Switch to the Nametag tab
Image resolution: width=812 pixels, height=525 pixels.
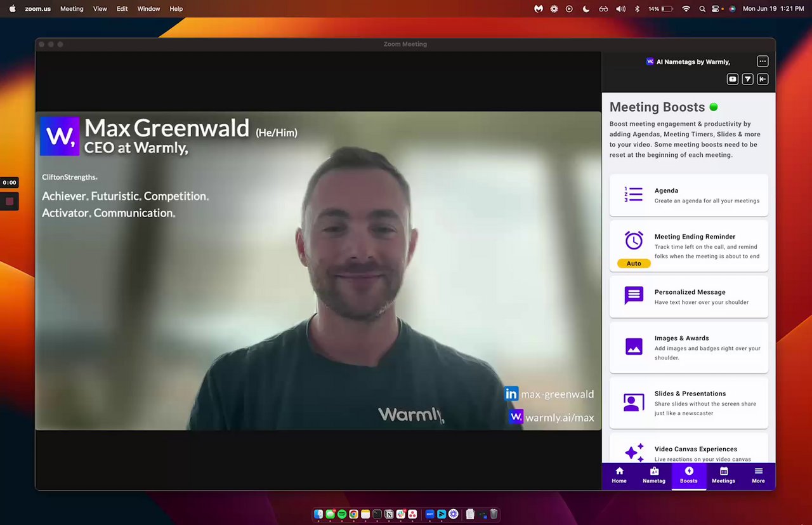coord(654,476)
